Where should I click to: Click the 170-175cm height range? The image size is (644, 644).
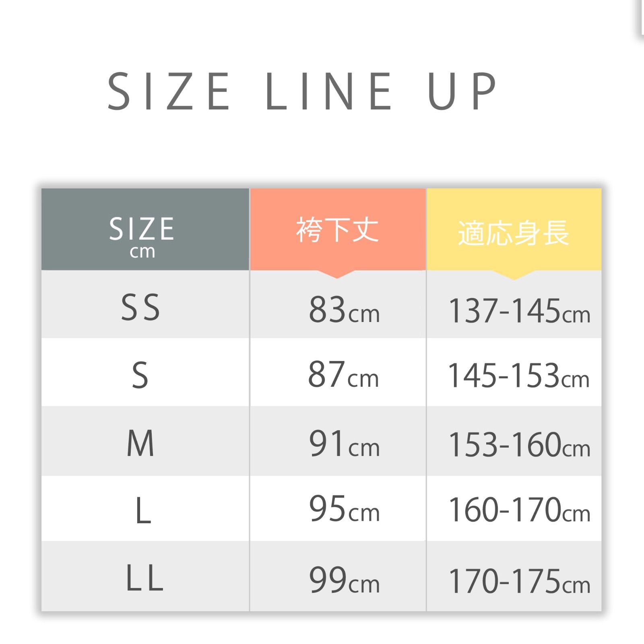519,581
